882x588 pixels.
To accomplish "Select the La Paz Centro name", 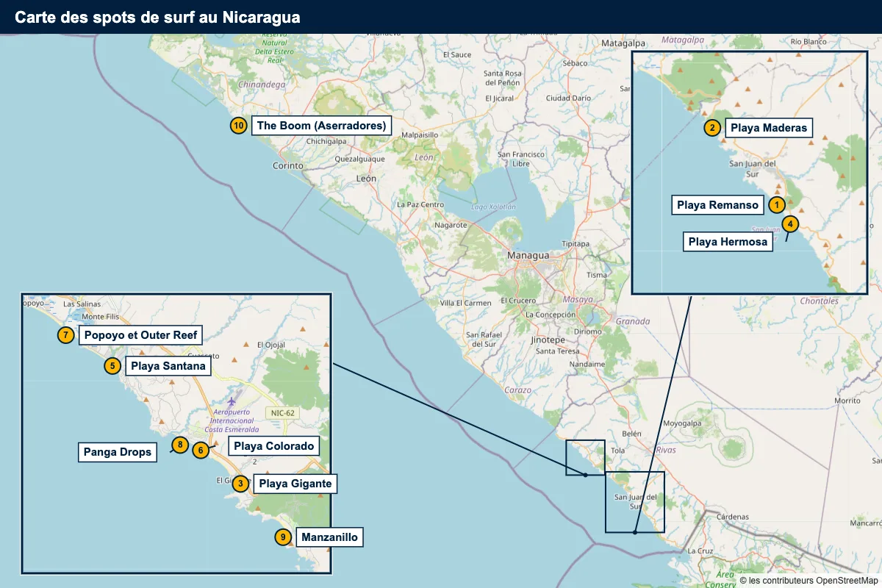I will (x=420, y=204).
